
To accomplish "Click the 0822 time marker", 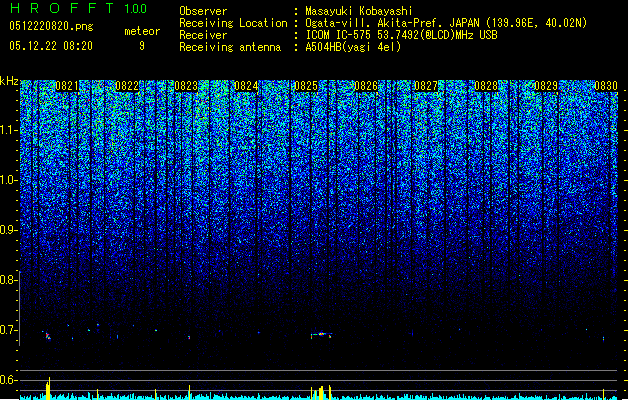I will pos(127,86).
